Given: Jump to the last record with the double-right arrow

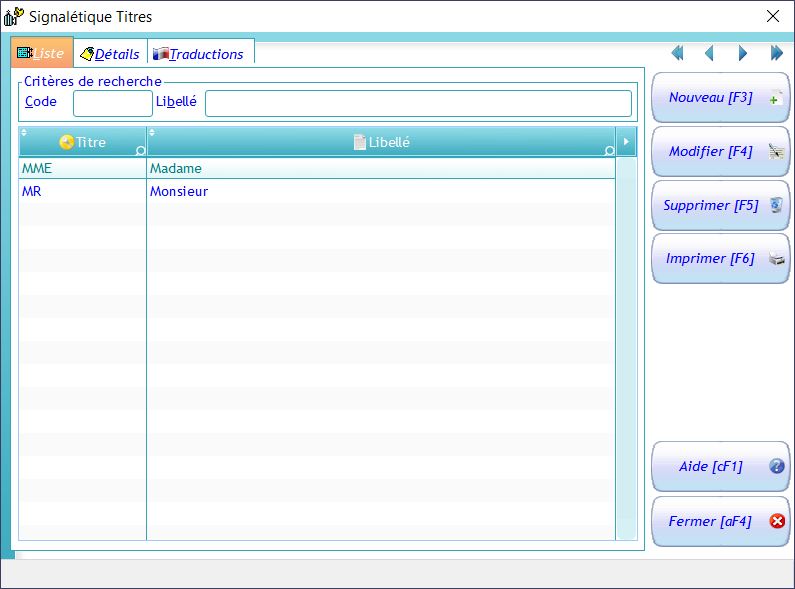Looking at the screenshot, I should point(776,53).
